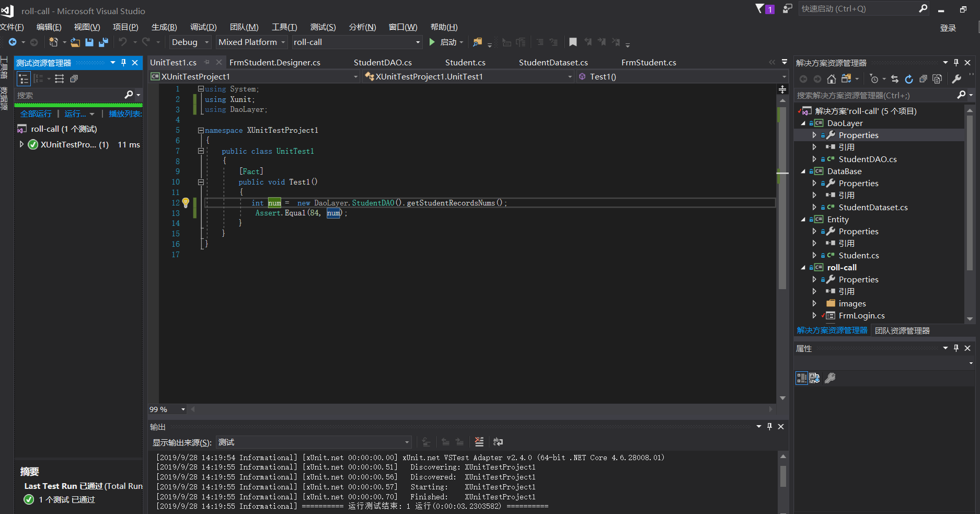Click the playlist lines icon in Test Explorer toolbar
980x514 pixels.
coord(60,79)
